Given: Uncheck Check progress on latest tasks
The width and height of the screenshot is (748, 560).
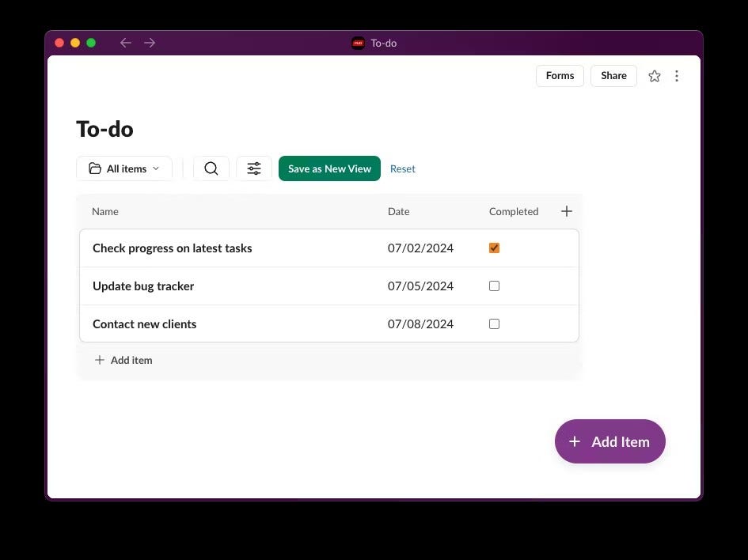Looking at the screenshot, I should [494, 248].
